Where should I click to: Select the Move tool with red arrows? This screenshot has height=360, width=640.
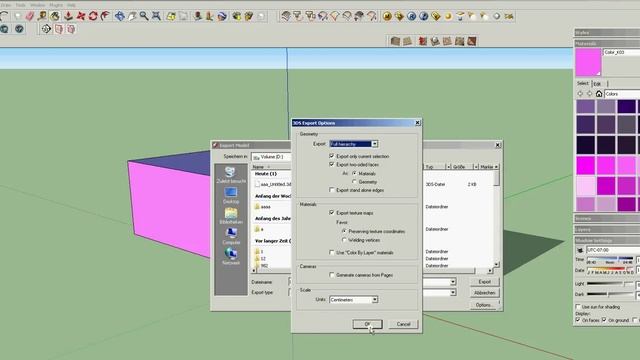[x=81, y=16]
